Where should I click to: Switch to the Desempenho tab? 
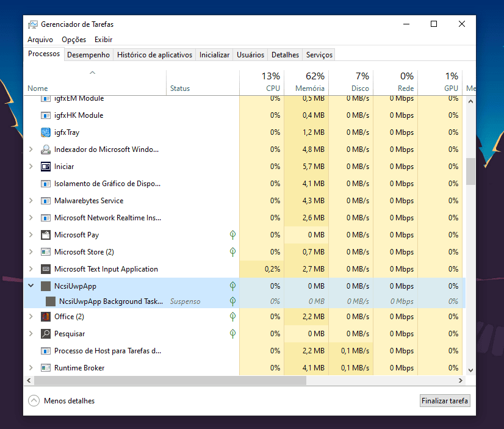coord(88,55)
